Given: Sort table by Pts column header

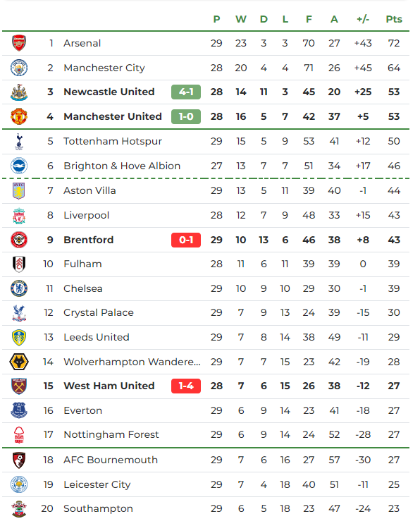Looking at the screenshot, I should tap(394, 19).
